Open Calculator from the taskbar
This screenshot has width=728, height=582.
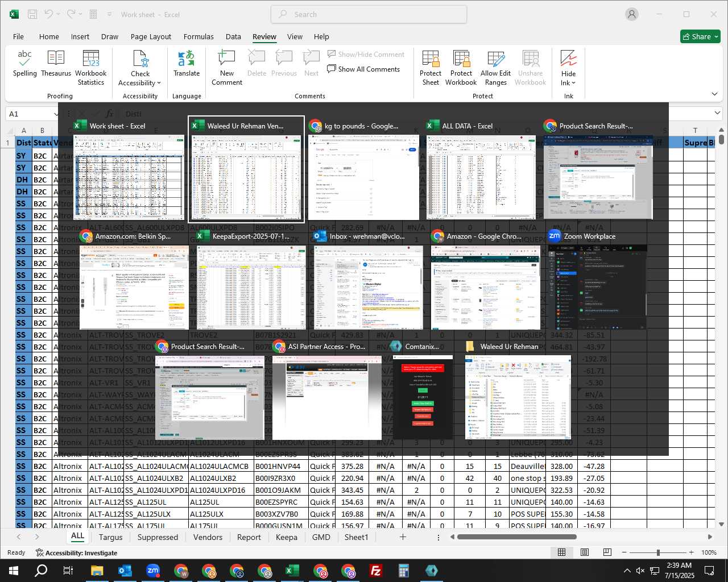(404, 571)
